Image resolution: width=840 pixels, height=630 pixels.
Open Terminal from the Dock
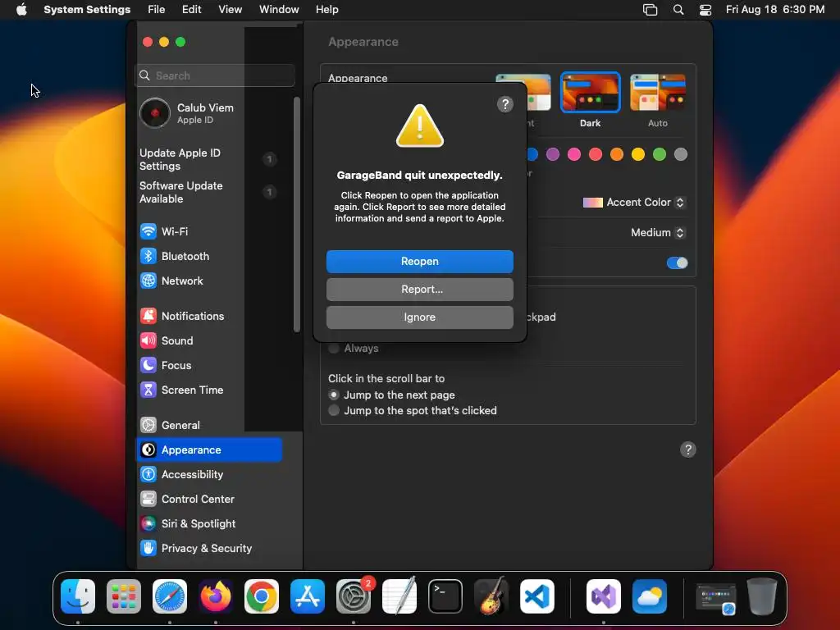[445, 596]
